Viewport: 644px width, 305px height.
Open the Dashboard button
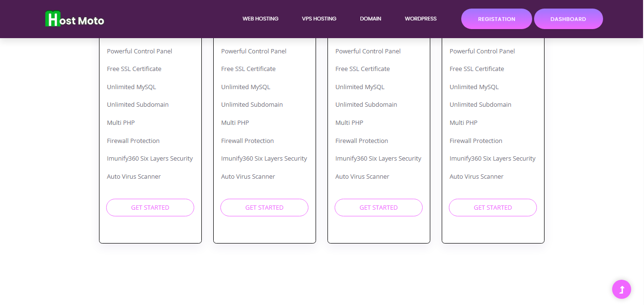pos(568,19)
